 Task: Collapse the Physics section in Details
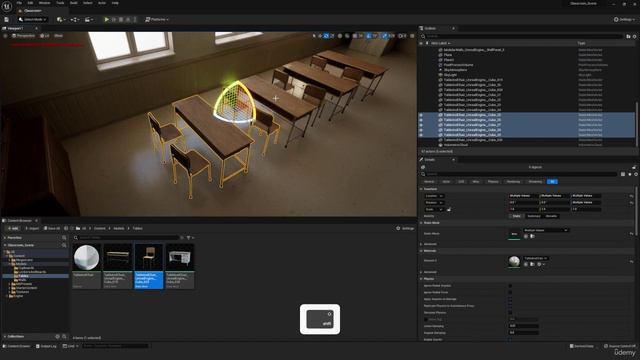421,279
